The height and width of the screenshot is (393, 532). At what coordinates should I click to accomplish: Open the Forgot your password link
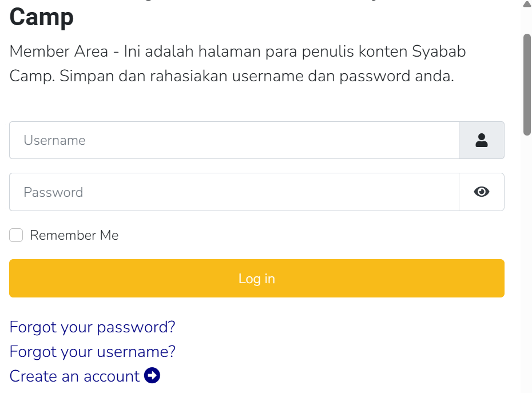click(x=92, y=327)
